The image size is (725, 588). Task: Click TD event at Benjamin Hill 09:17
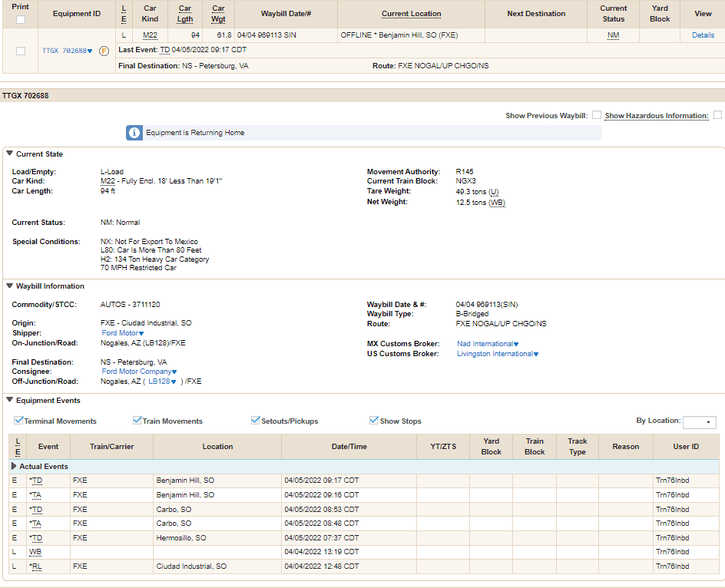click(x=35, y=481)
